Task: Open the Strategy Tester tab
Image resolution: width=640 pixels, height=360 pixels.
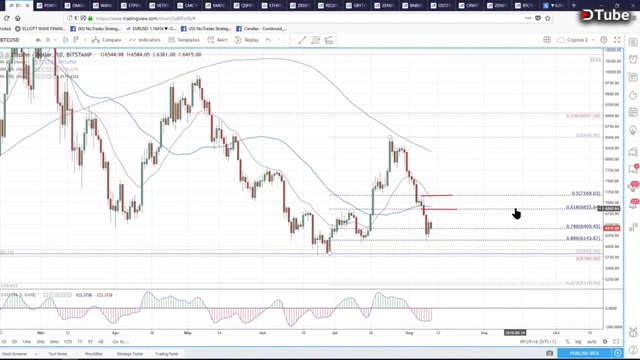Action: pos(130,354)
